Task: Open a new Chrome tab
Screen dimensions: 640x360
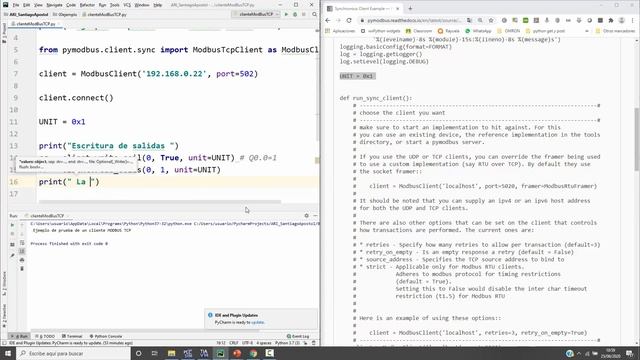Action: pyautogui.click(x=410, y=8)
